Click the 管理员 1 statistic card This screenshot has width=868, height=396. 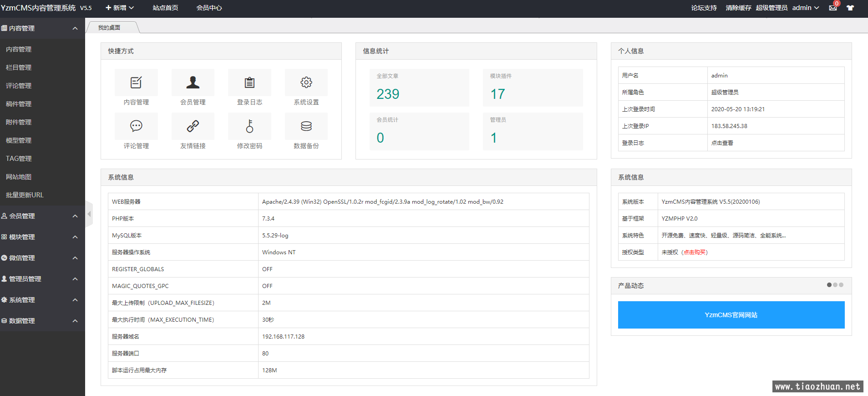click(x=533, y=131)
